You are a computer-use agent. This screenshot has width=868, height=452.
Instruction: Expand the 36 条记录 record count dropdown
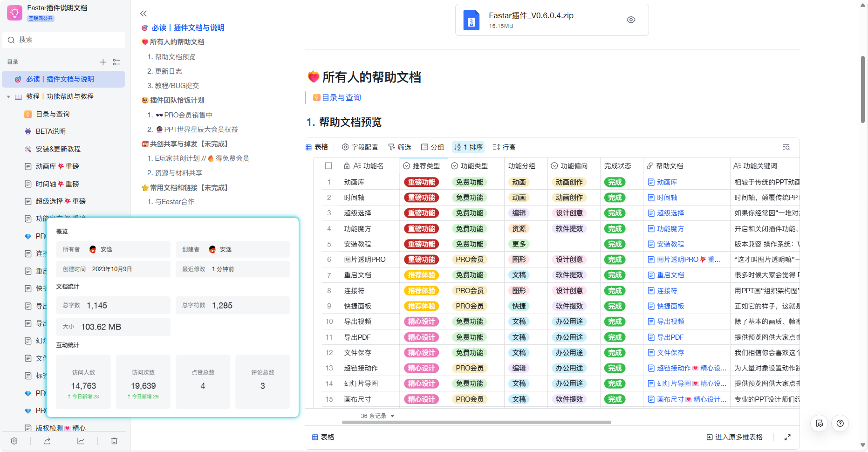(377, 416)
